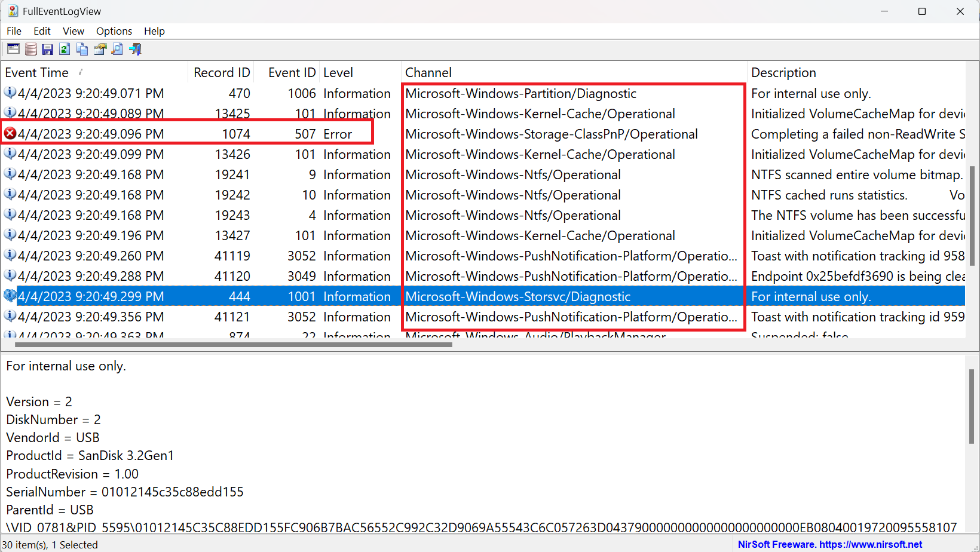Screen dimensions: 980x552
Task: Open the View menu
Action: (73, 31)
